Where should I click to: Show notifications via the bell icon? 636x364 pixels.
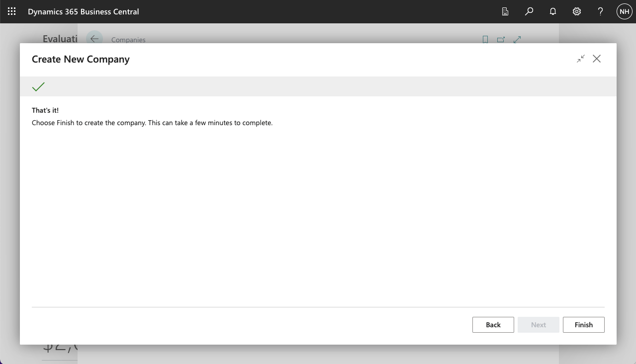click(553, 11)
